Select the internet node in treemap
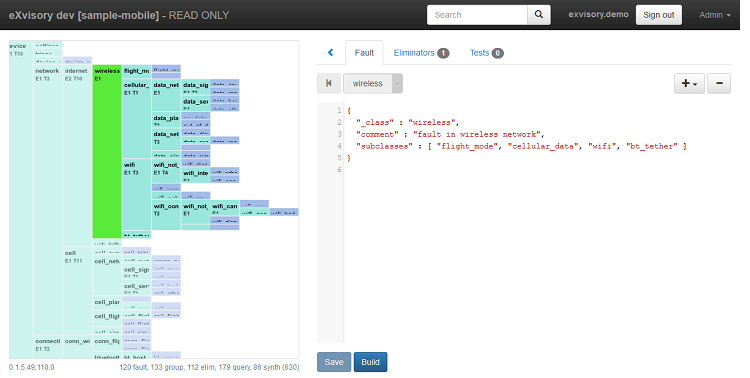This screenshot has width=750, height=378. click(x=77, y=156)
